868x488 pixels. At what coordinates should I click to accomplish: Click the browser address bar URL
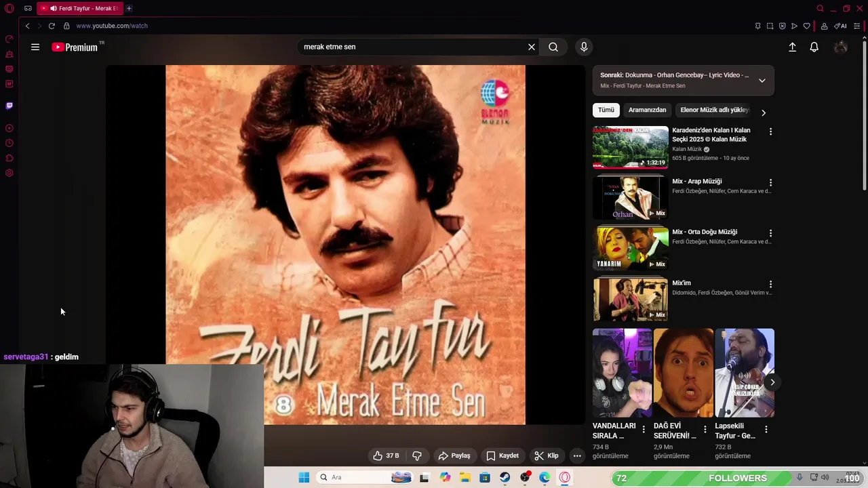[x=112, y=26]
